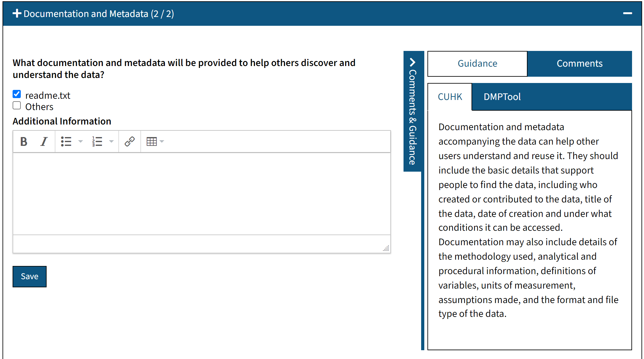Insert a bulleted list
This screenshot has height=359, width=644.
pyautogui.click(x=67, y=141)
